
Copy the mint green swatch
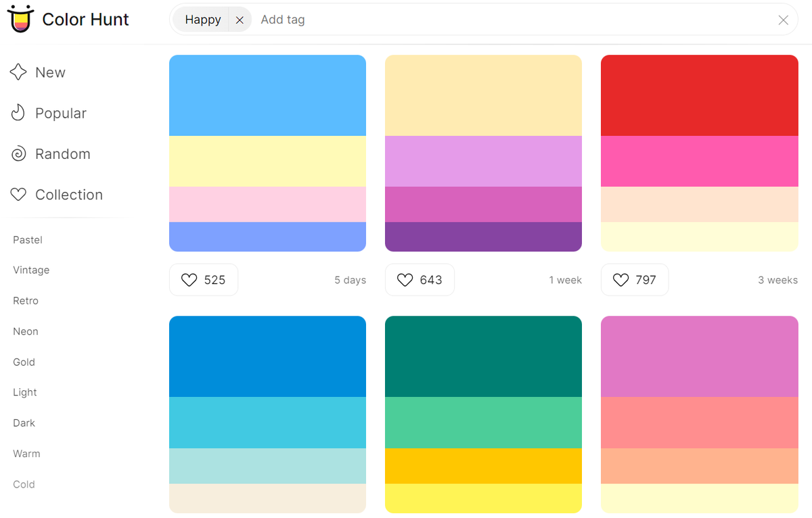coord(483,423)
